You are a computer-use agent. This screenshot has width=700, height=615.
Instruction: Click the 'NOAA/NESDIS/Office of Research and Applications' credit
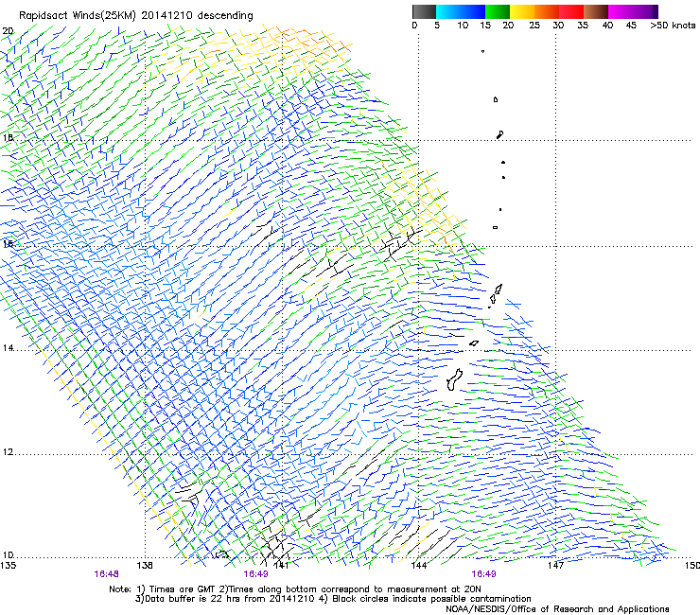(557, 609)
